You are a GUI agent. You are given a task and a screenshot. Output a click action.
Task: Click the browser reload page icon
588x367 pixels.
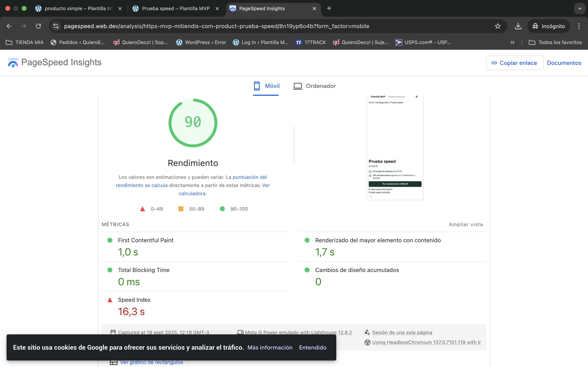click(x=38, y=26)
